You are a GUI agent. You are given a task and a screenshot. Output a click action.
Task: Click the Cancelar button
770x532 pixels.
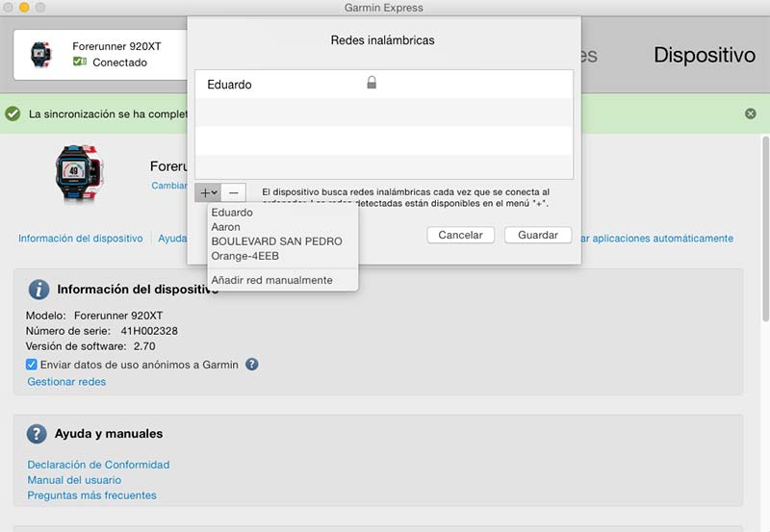coord(461,235)
